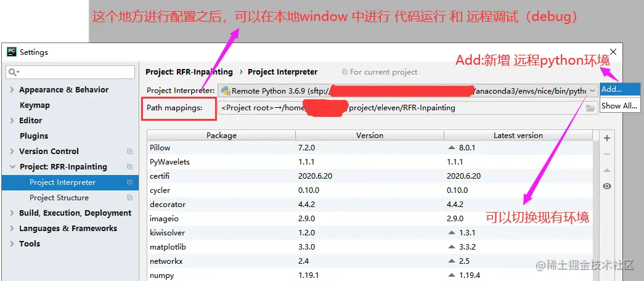644x281 pixels.
Task: Click the numpy upgrade available arrow
Action: pyautogui.click(x=452, y=275)
